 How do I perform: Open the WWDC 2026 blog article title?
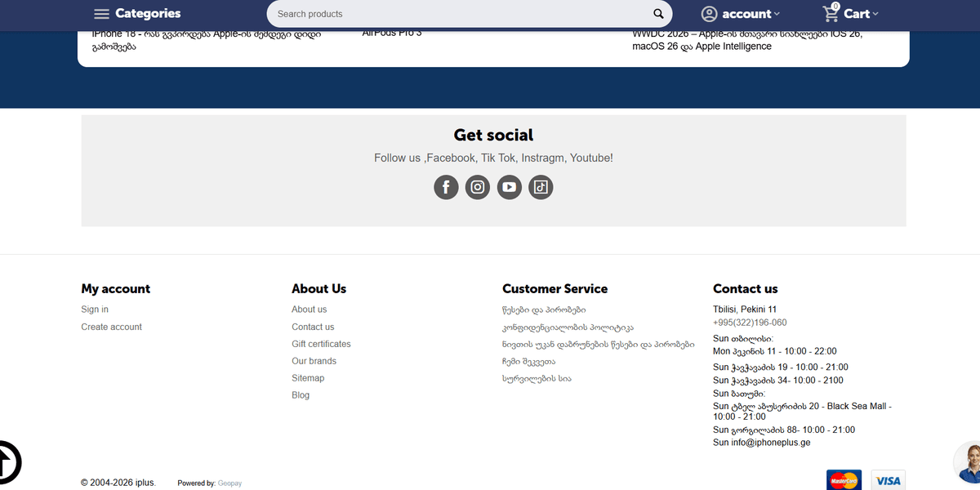tap(747, 40)
